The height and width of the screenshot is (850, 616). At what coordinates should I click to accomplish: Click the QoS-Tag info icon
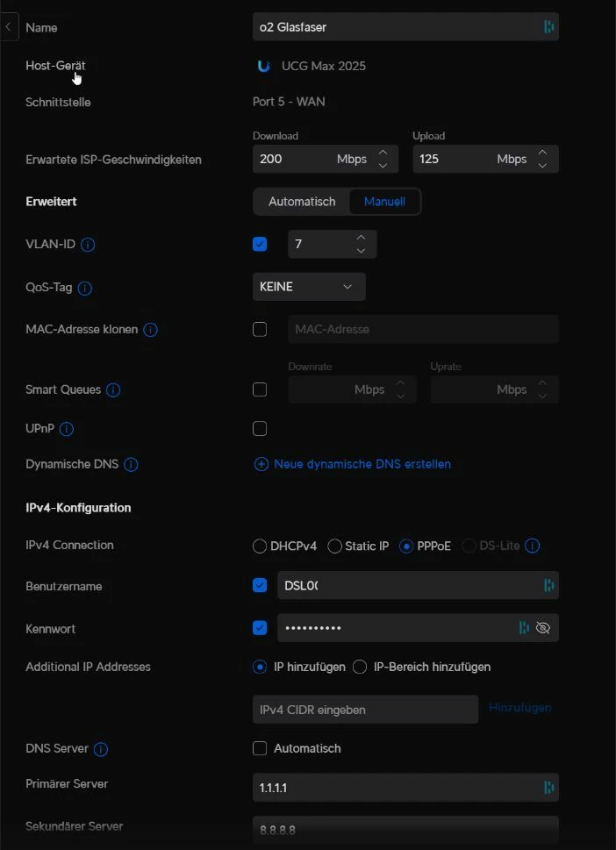click(85, 288)
